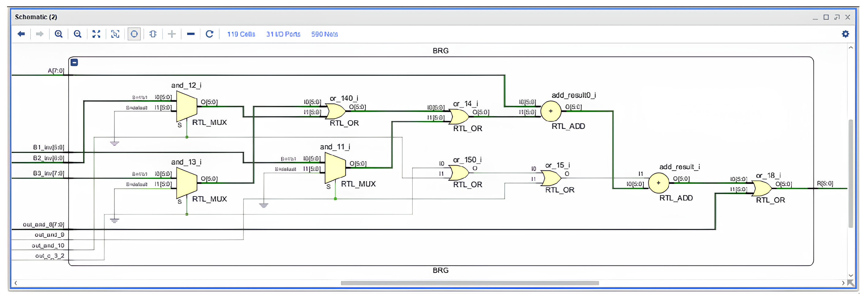868x300 pixels.
Task: Open the 31 I/O Ports link
Action: (283, 34)
